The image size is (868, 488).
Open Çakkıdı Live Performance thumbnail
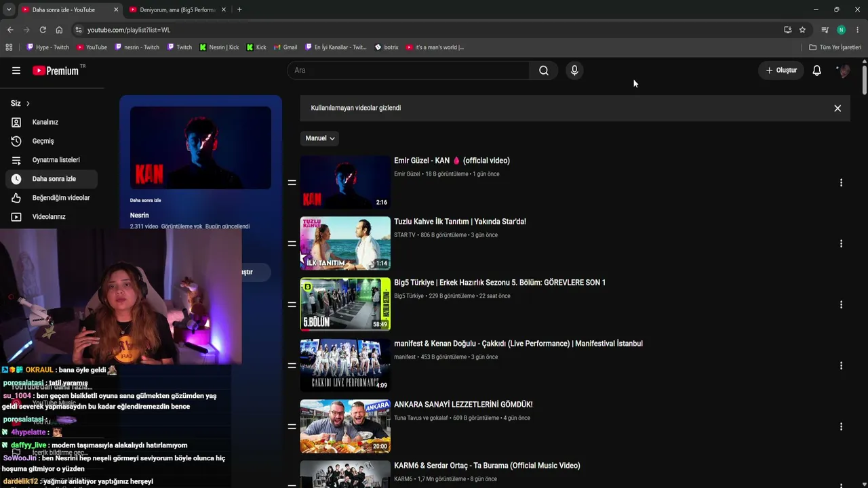pos(345,365)
